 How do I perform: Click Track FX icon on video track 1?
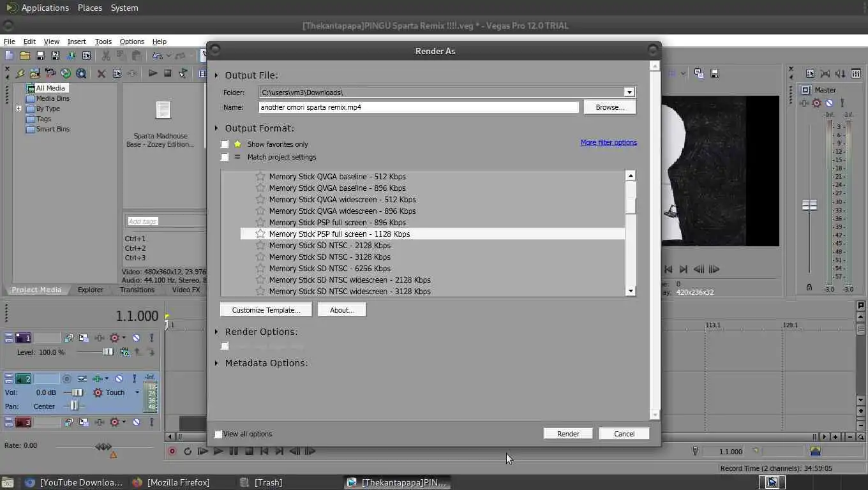click(100, 338)
